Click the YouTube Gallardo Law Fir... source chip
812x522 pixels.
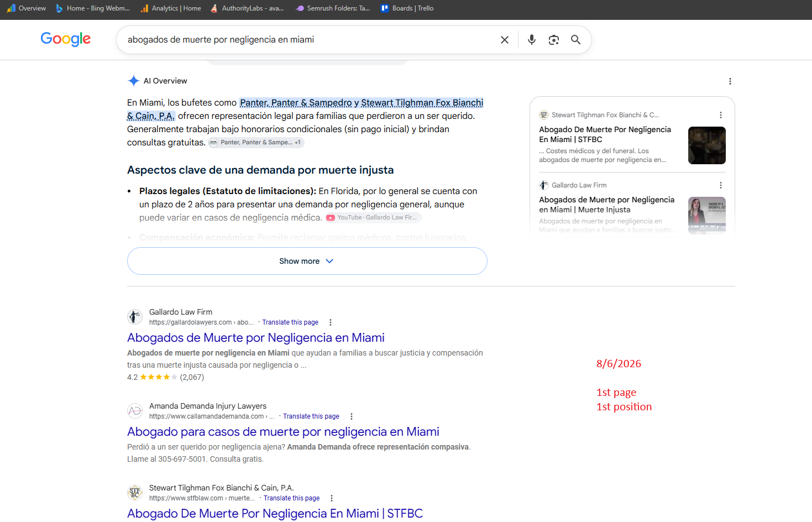pyautogui.click(x=374, y=218)
